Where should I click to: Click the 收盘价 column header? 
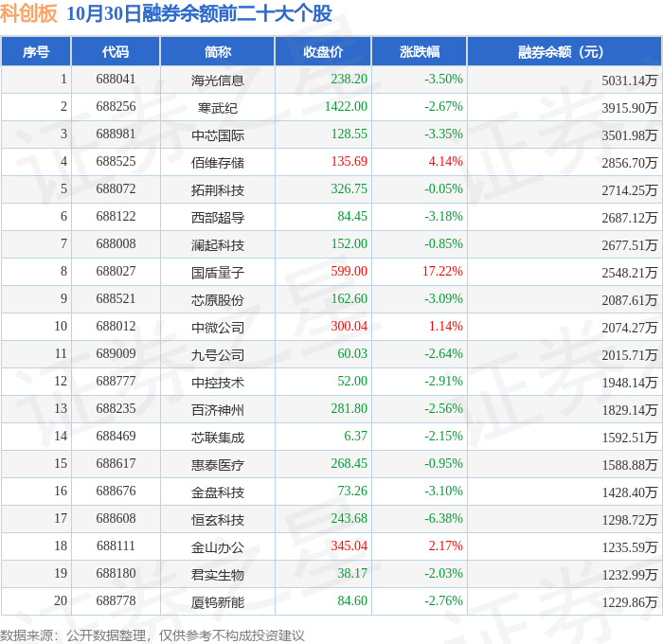click(x=323, y=51)
